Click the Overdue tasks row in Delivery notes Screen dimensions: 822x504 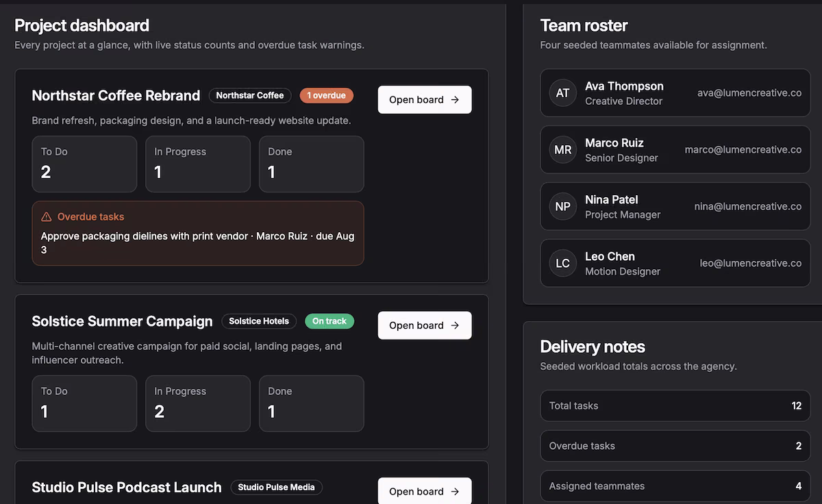[675, 446]
